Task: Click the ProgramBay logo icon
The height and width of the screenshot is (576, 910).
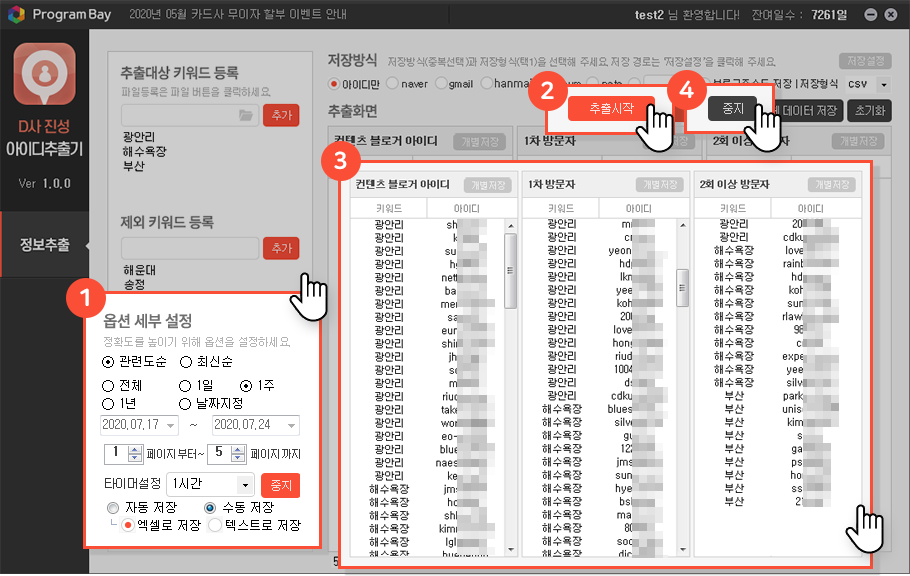Action: pos(18,15)
